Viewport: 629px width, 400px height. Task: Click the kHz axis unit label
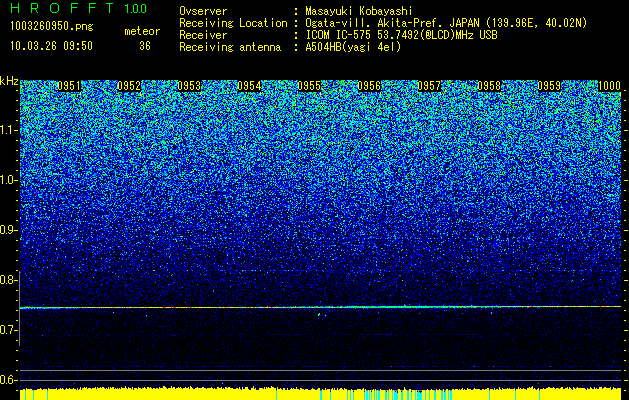[x=9, y=81]
